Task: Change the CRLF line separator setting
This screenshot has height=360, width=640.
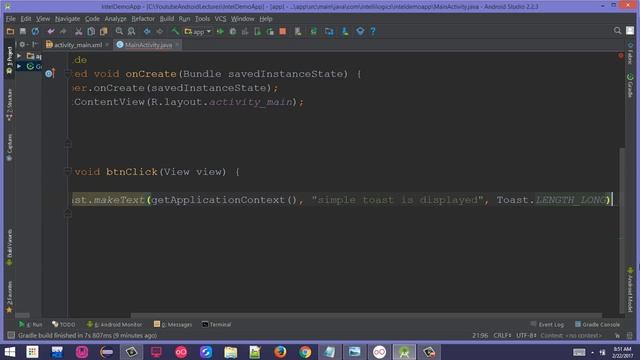Action: pos(502,336)
